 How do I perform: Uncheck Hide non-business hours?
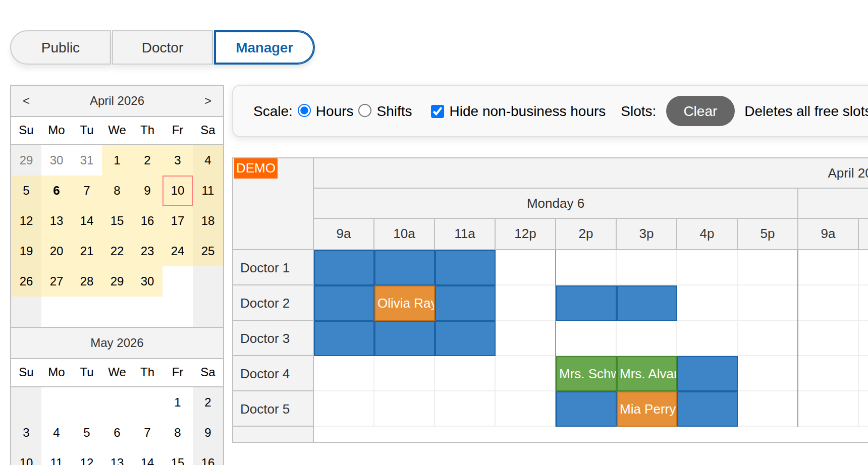pyautogui.click(x=437, y=111)
